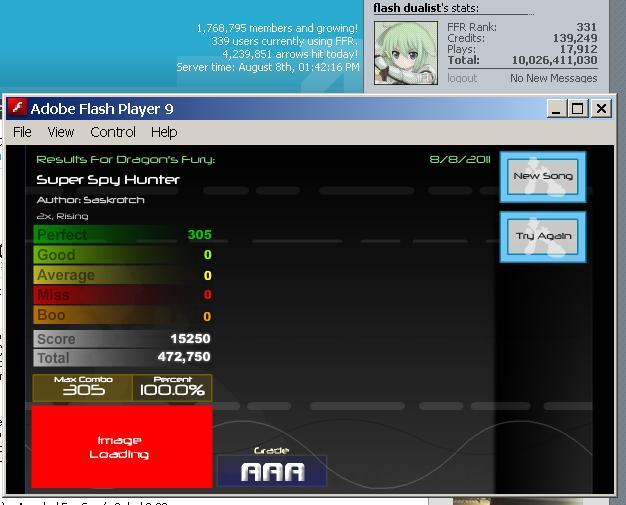Close the Adobe Flash Player window
Screen dimensions: 626x505
pos(601,109)
